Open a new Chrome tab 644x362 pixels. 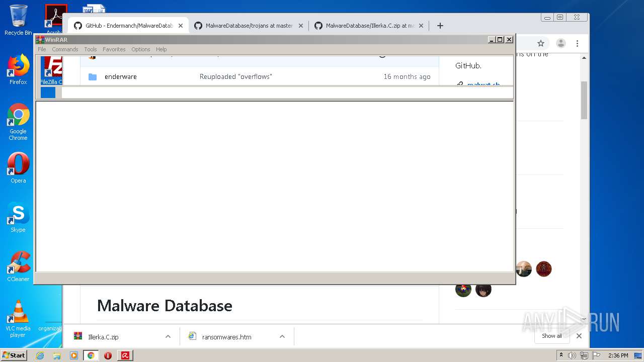click(x=440, y=26)
